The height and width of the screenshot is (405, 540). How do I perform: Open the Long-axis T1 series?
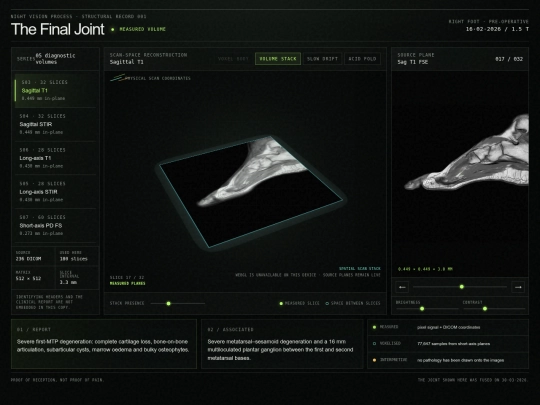[x=55, y=158]
